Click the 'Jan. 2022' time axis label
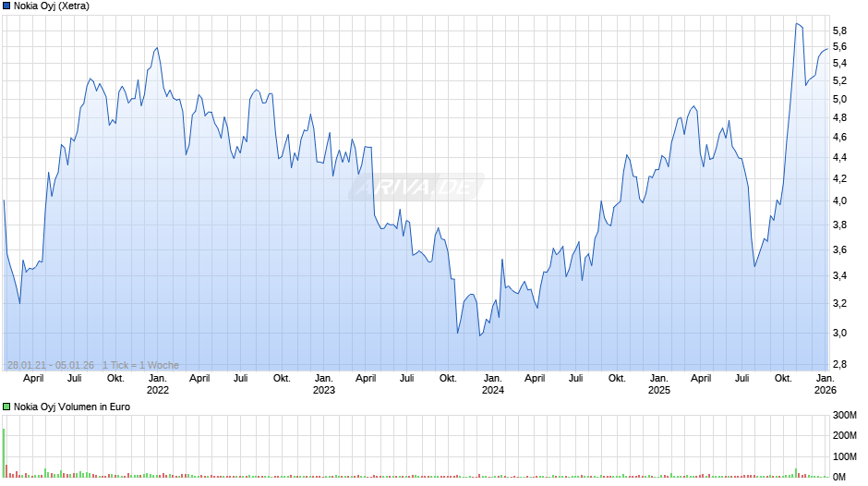868x486 pixels. 158,384
